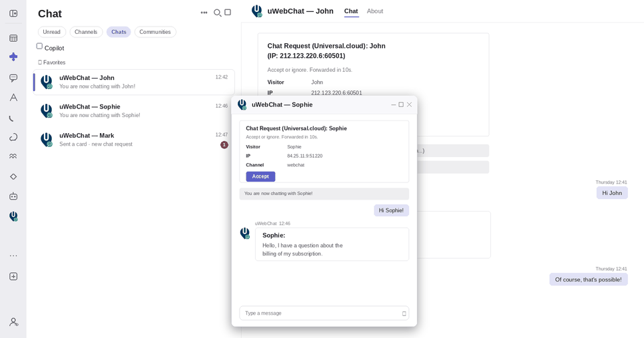Click the Type a message field in Sophie popup
The width and height of the screenshot is (644, 338).
[x=324, y=313]
